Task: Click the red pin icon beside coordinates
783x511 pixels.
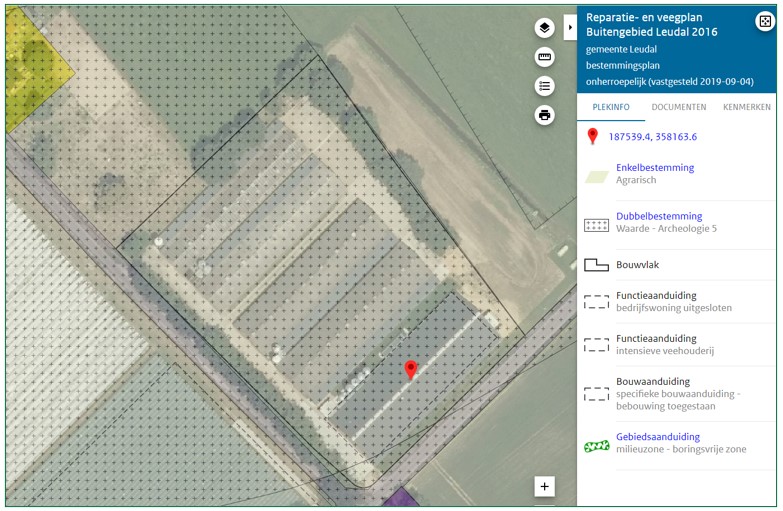Action: tap(592, 136)
